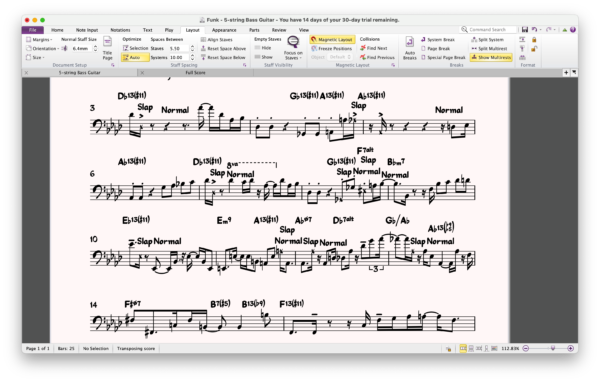This screenshot has height=382, width=600.
Task: Click the Save icon
Action: click(525, 29)
